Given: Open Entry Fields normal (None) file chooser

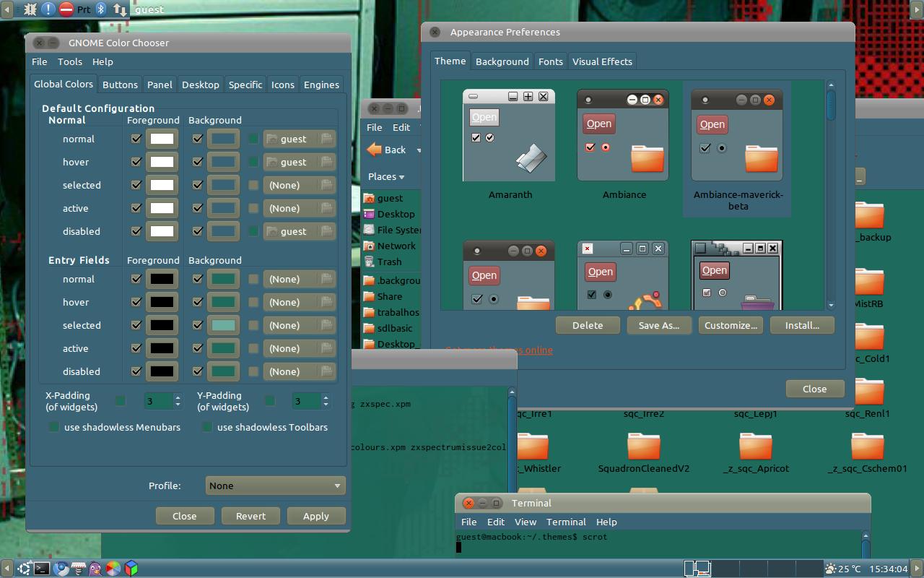Looking at the screenshot, I should coord(300,279).
